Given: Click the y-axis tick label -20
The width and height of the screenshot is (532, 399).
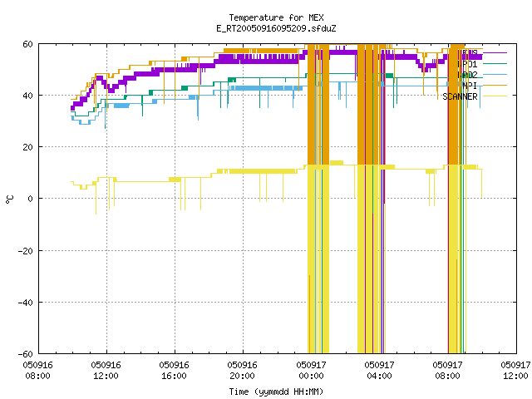Looking at the screenshot, I should (x=26, y=251).
